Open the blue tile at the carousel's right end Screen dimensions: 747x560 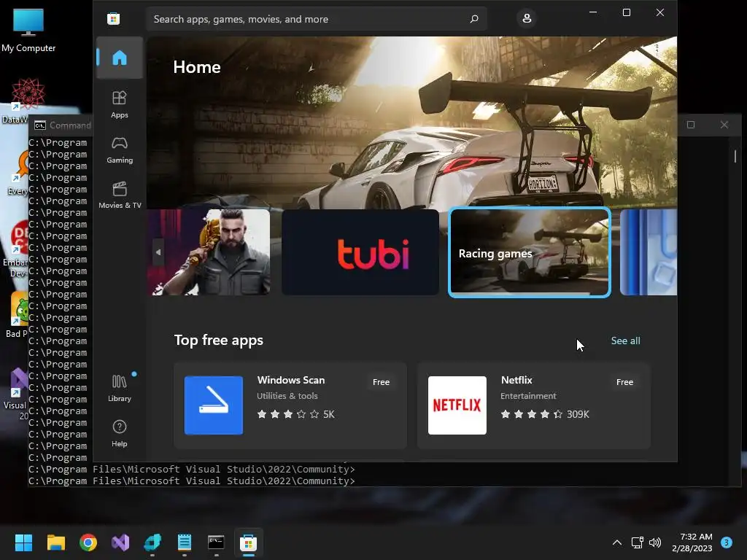pos(649,252)
